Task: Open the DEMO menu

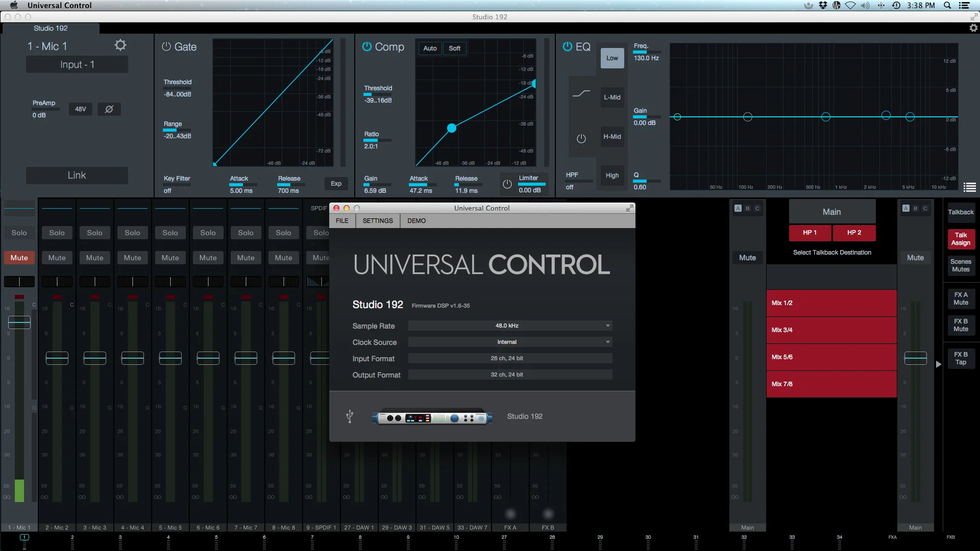Action: 416,221
